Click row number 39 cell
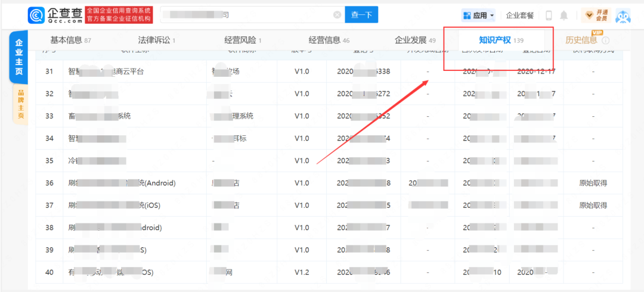This screenshot has width=644, height=292. point(49,250)
